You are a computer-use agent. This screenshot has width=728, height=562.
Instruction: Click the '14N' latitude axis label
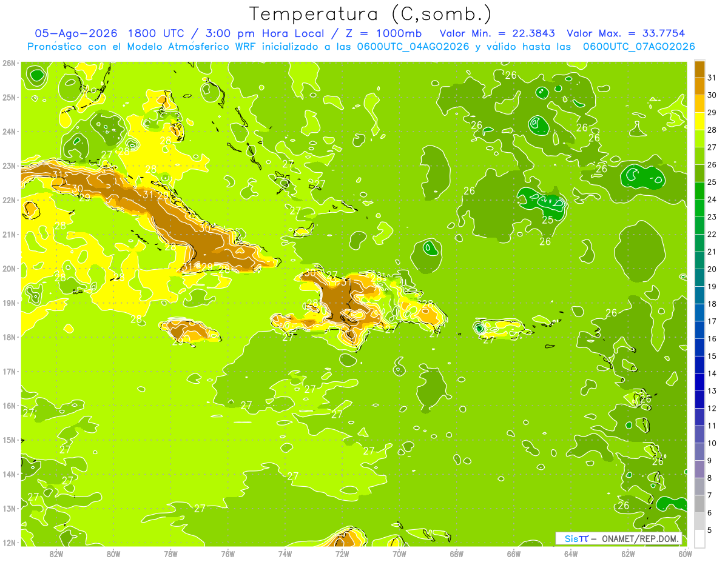pyautogui.click(x=9, y=474)
